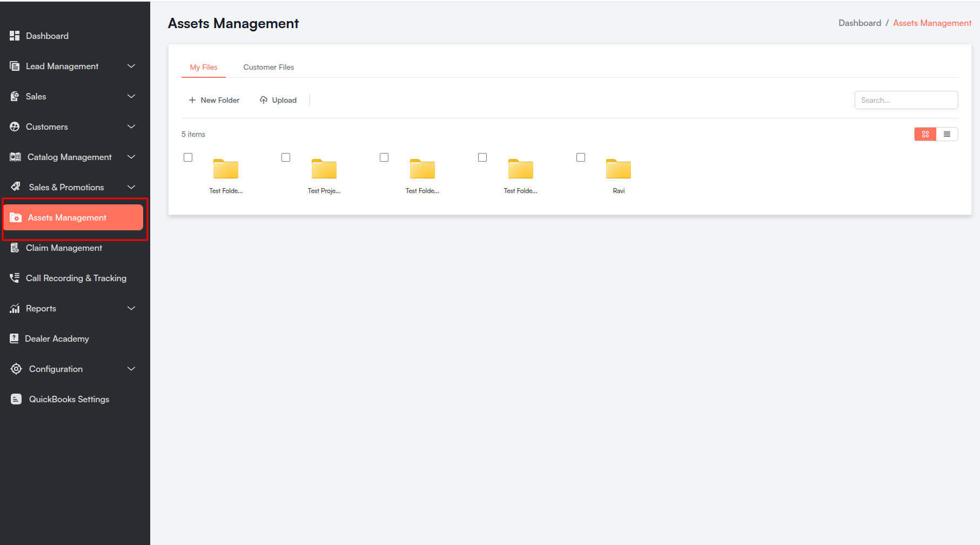Click the Assets Management folder icon in sidebar
Image resolution: width=980 pixels, height=545 pixels.
coord(16,217)
